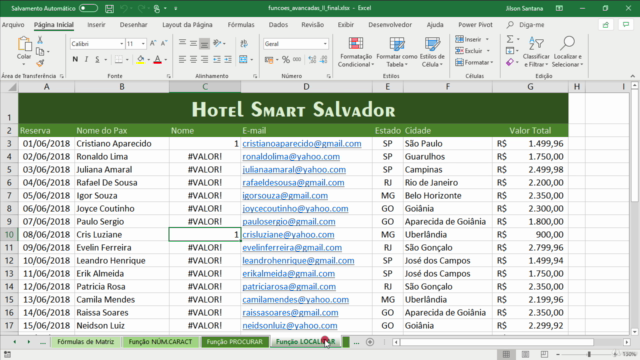Toggle the Salvamento Automático switch

(x=88, y=8)
